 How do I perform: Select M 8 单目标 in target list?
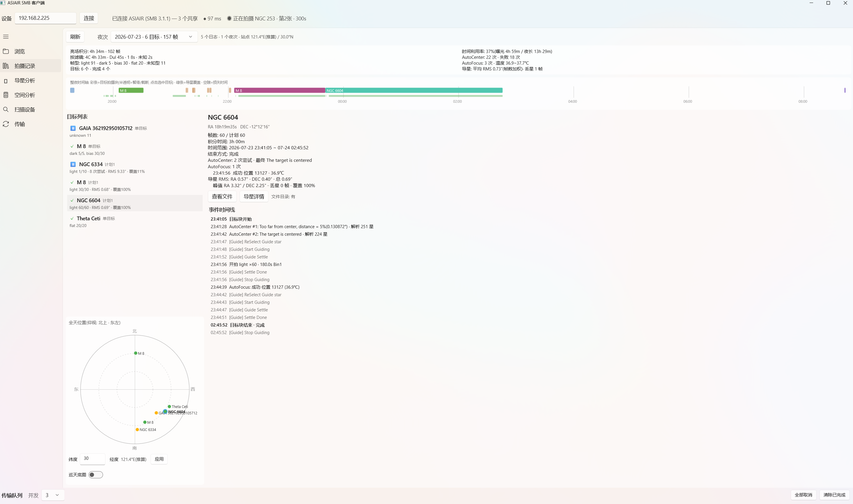135,150
